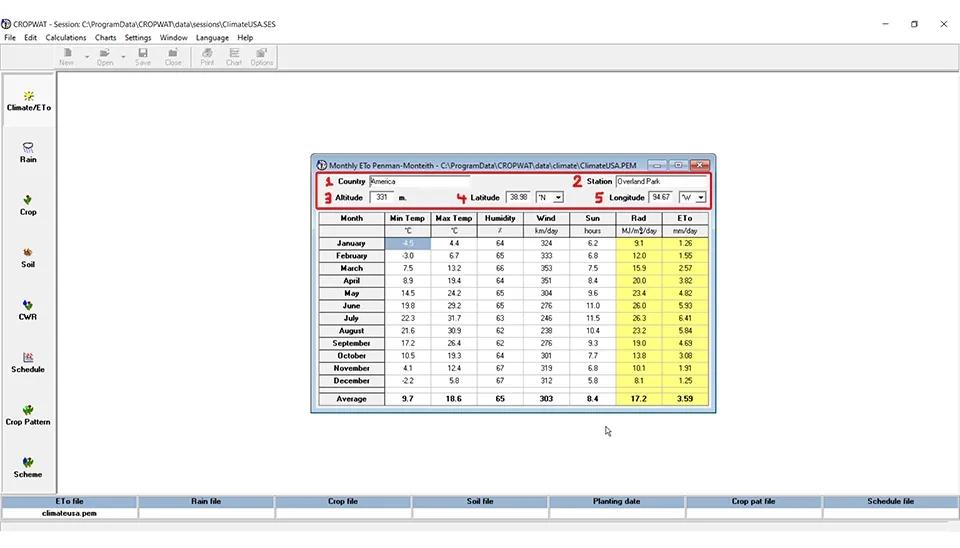This screenshot has width=960, height=548.
Task: Click the Average ETo value 3.59
Action: tap(685, 399)
